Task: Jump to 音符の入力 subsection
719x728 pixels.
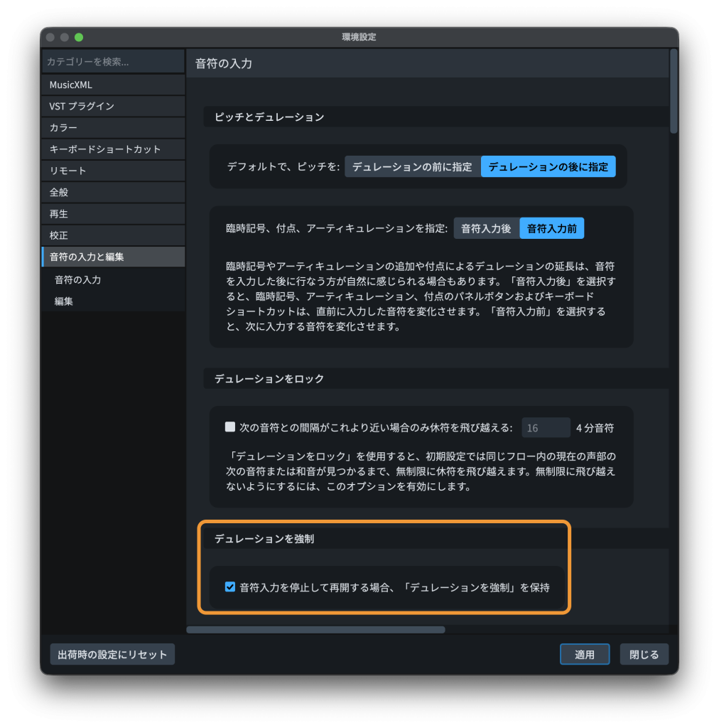Action: coord(78,280)
